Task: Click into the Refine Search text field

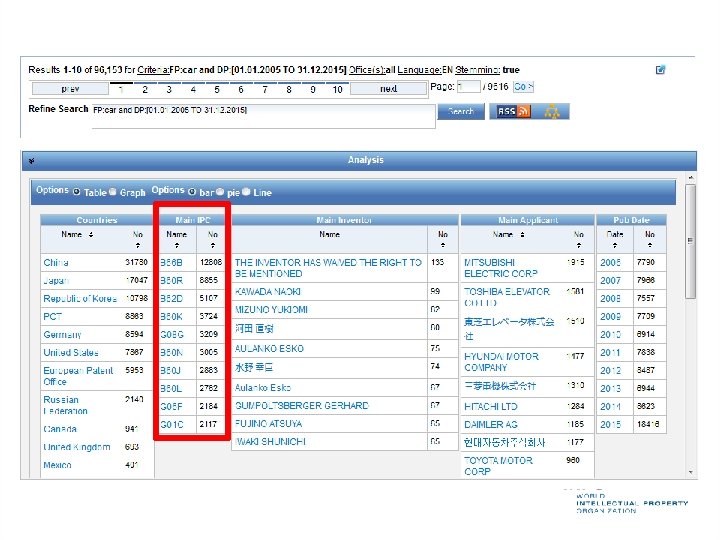Action: [264, 116]
